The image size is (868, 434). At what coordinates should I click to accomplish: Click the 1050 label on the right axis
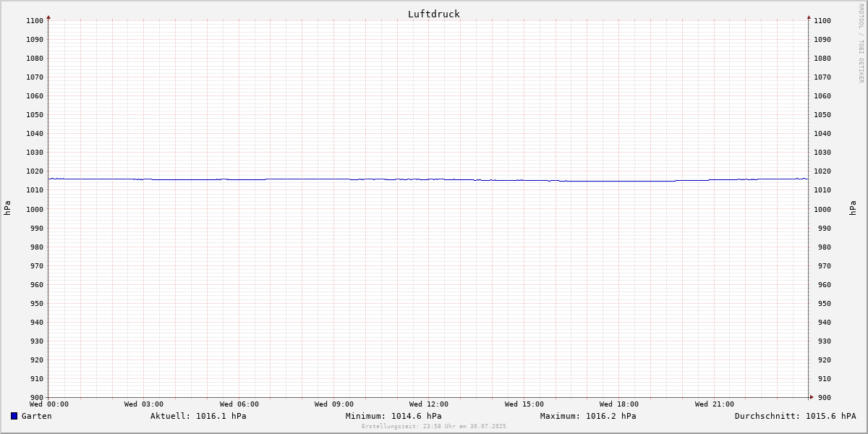pos(822,115)
